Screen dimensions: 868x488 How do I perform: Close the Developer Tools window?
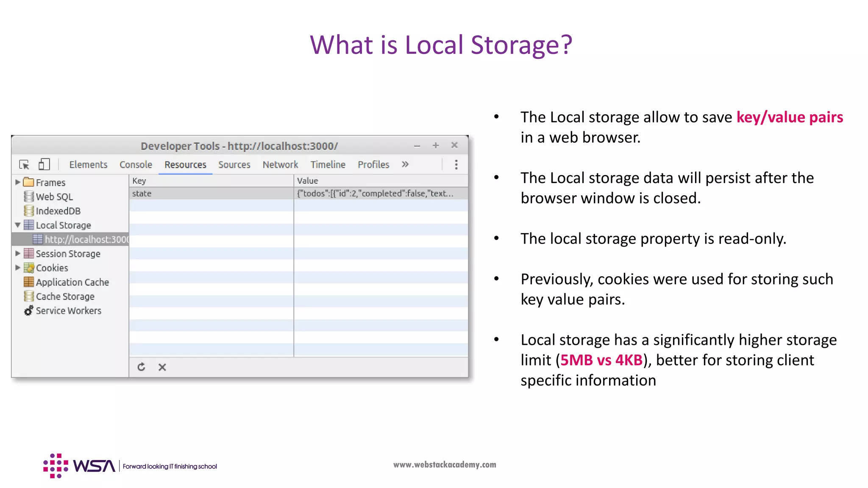pos(454,145)
